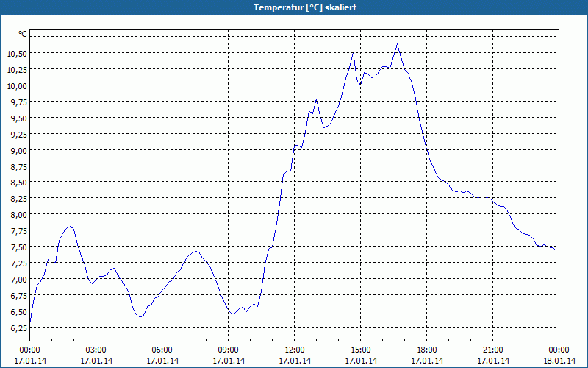Click the 9,75 y-axis value

point(18,102)
